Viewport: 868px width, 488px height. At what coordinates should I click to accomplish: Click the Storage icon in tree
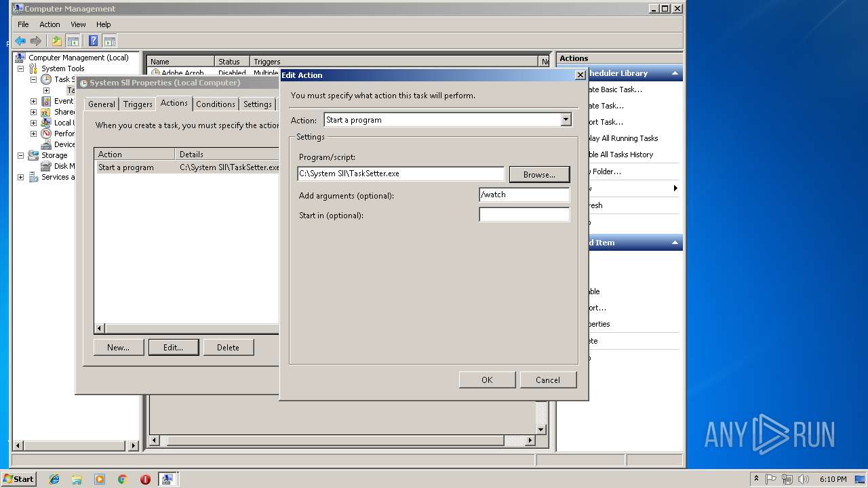click(33, 155)
